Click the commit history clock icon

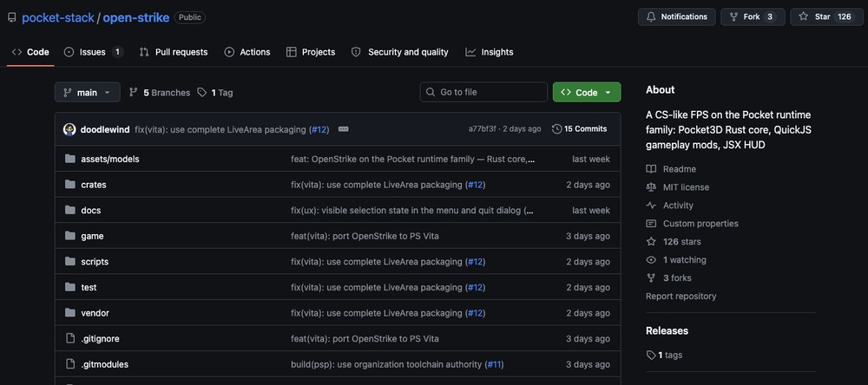pyautogui.click(x=557, y=129)
